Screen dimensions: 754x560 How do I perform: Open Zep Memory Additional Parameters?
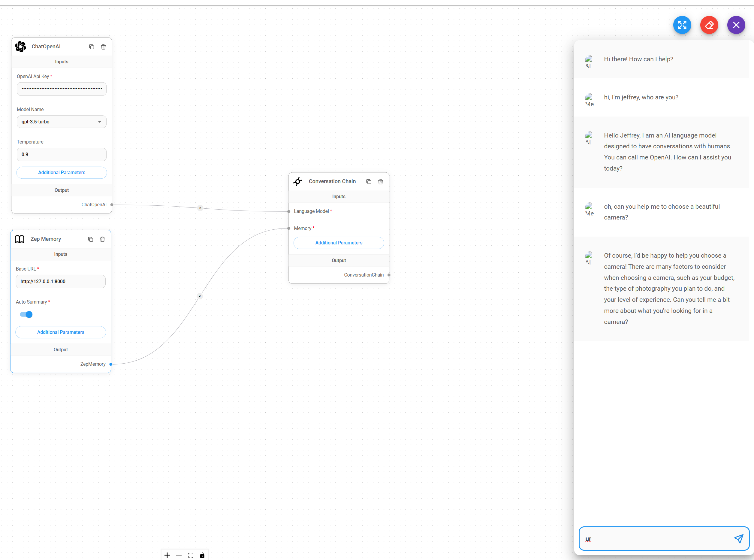click(x=60, y=332)
